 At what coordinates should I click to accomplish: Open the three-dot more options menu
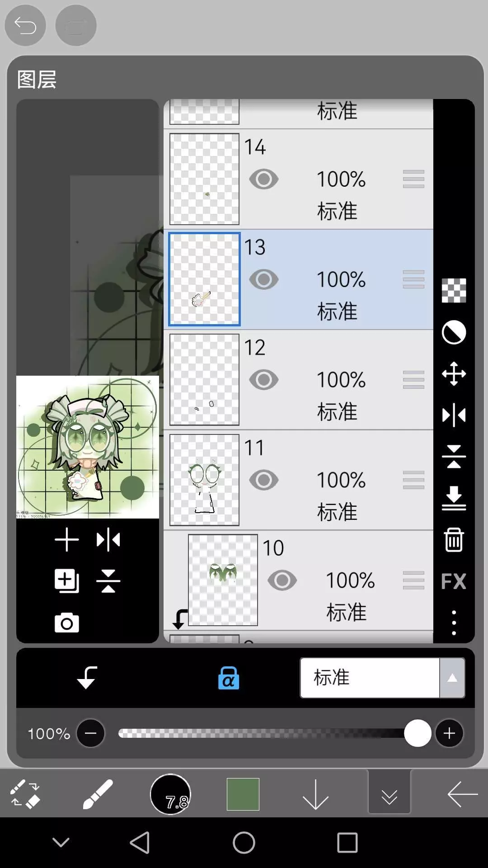454,623
